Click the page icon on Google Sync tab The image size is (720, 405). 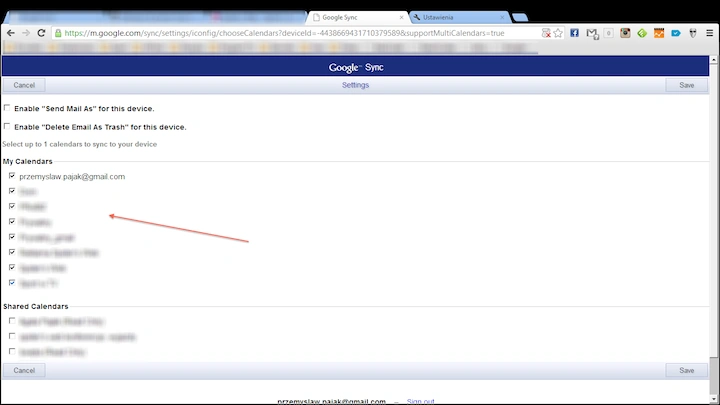pos(316,17)
